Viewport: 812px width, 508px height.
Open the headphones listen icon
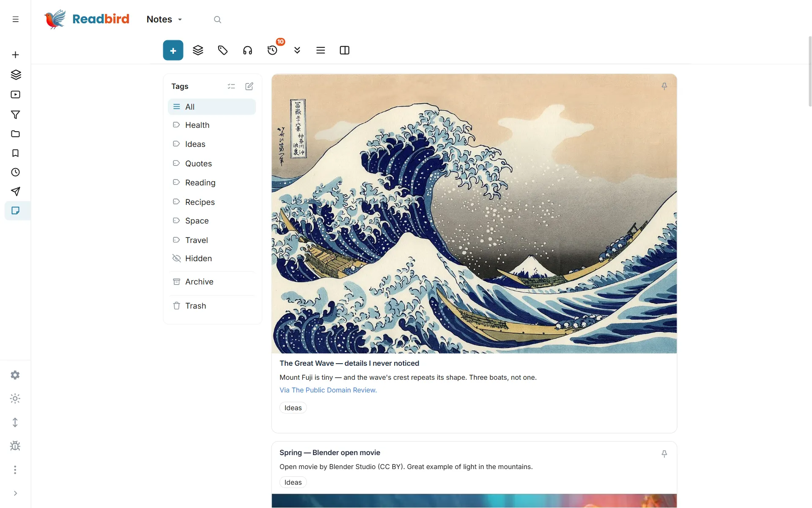tap(247, 50)
